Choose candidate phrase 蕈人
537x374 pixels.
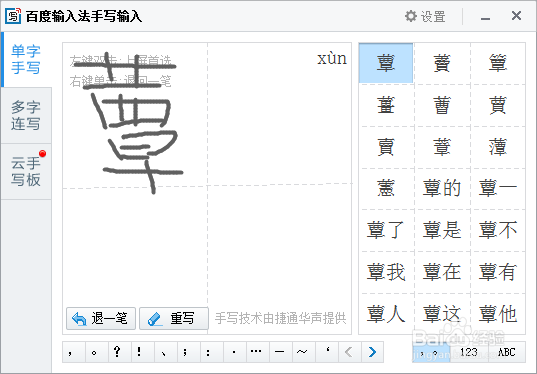[x=386, y=314]
